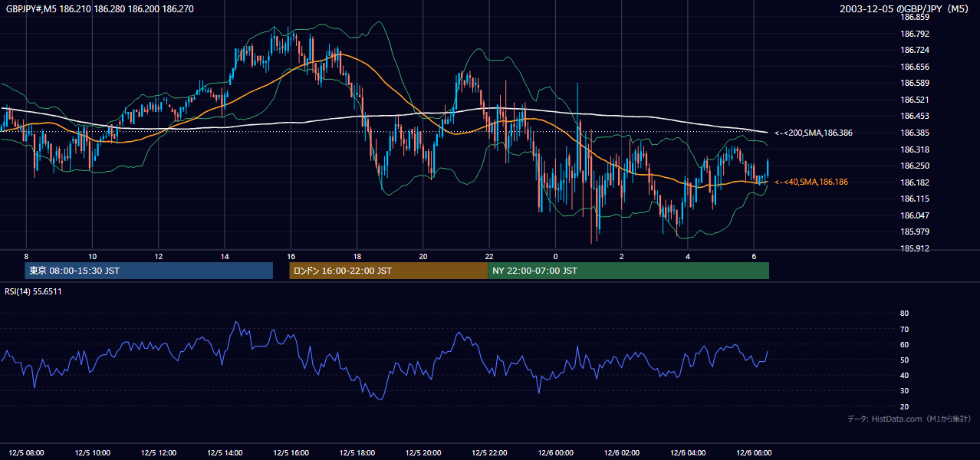Click the London 16:00-22:00 JST session bar

click(388, 271)
